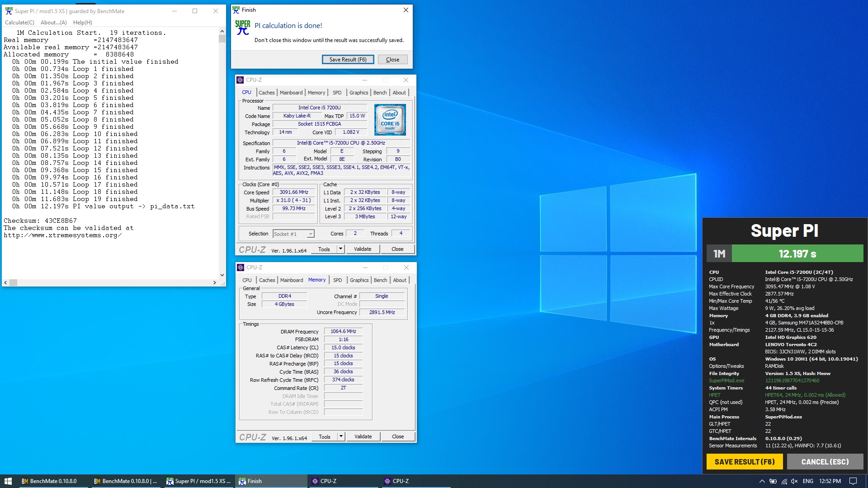Click Tools button in lower CPU-Z
The image size is (868, 488).
(x=325, y=436)
